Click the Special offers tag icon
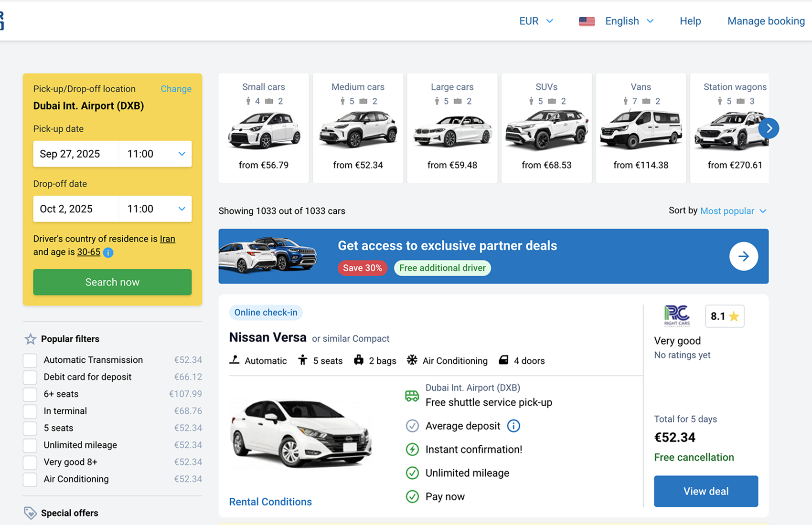This screenshot has width=812, height=525. [30, 513]
